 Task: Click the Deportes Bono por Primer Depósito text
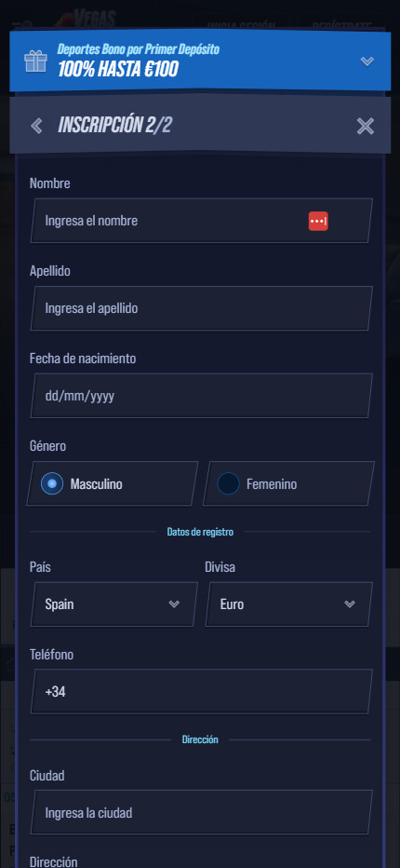pyautogui.click(x=139, y=49)
